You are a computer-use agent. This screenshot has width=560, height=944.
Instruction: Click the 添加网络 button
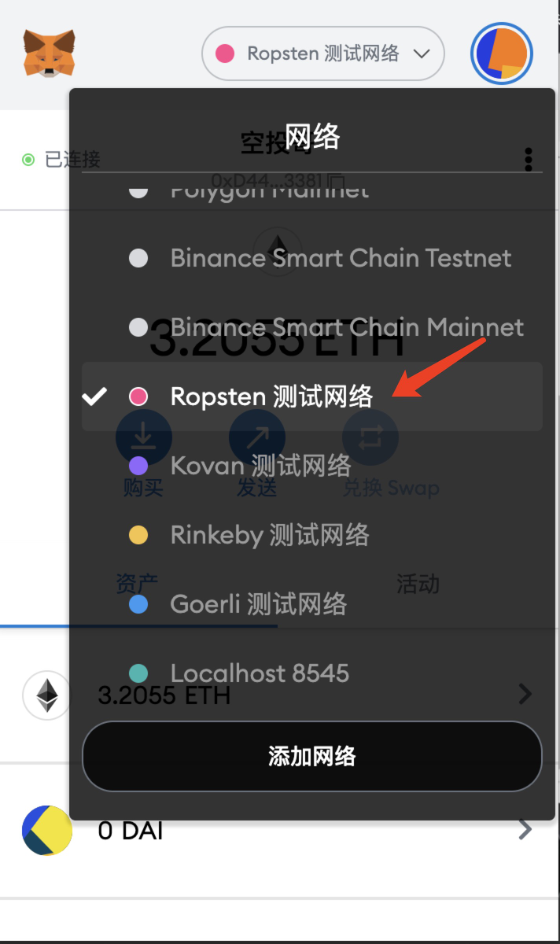(x=311, y=756)
